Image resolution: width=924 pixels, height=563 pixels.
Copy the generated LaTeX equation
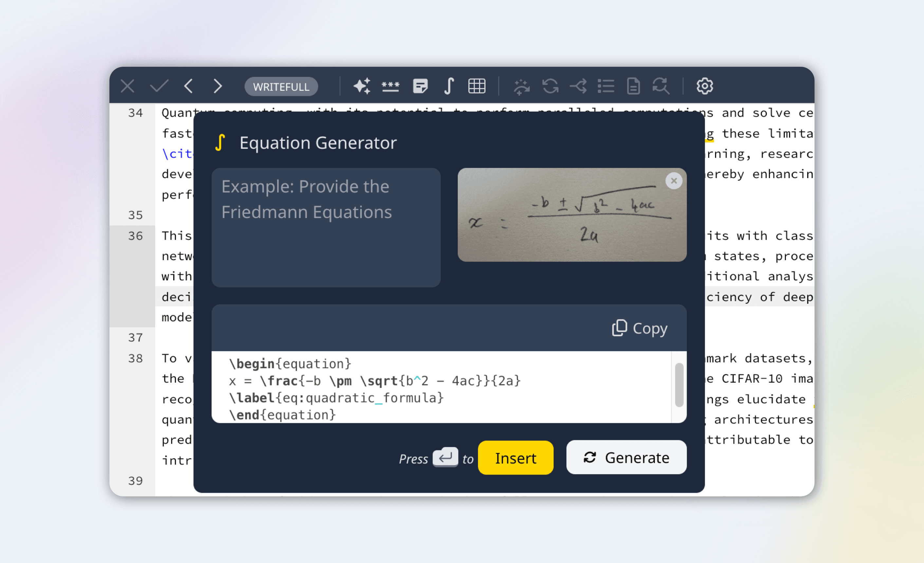[x=640, y=328]
